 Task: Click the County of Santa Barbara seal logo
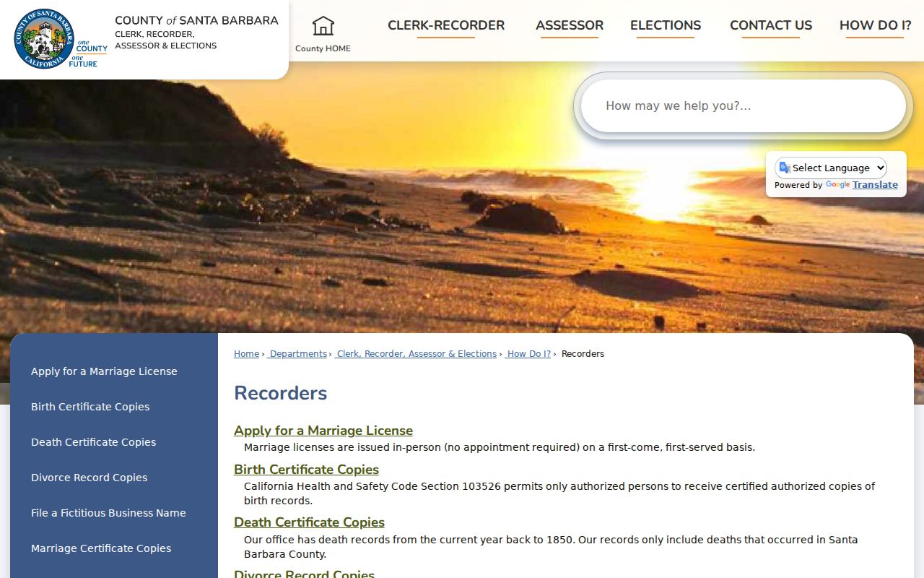44,38
